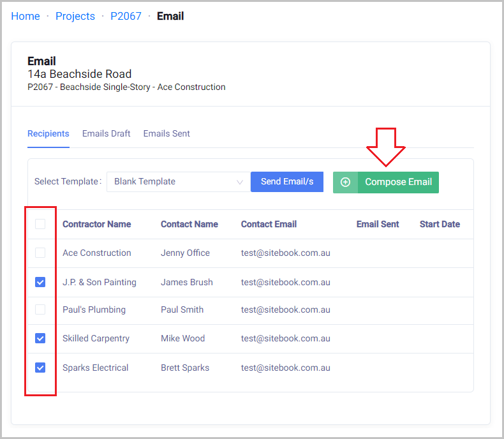Open the Select Template dropdown arrow
The width and height of the screenshot is (504, 439).
[240, 182]
